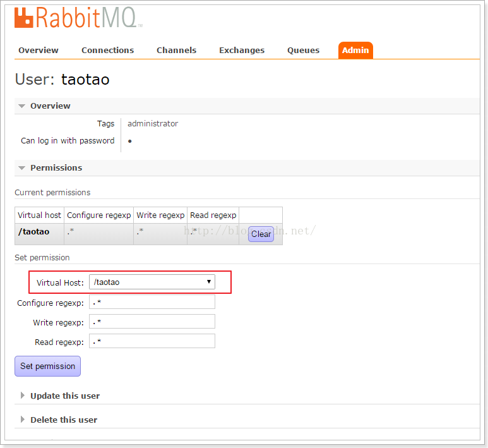488x448 pixels.
Task: Click the Can log in with password label
Action: click(68, 141)
